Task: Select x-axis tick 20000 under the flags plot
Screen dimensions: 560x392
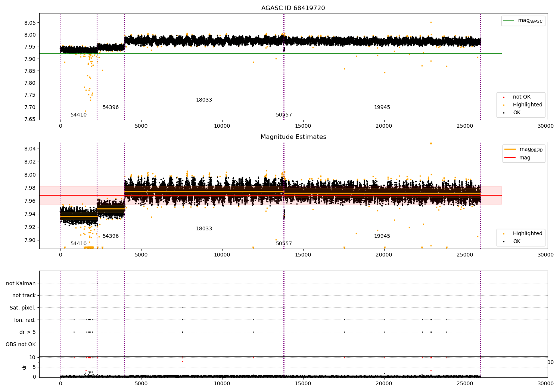Action: [384, 383]
